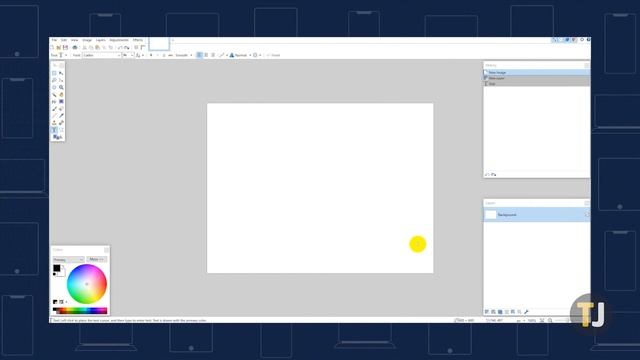This screenshot has height=360, width=640.
Task: Select the Gradient tool
Action: click(x=61, y=101)
